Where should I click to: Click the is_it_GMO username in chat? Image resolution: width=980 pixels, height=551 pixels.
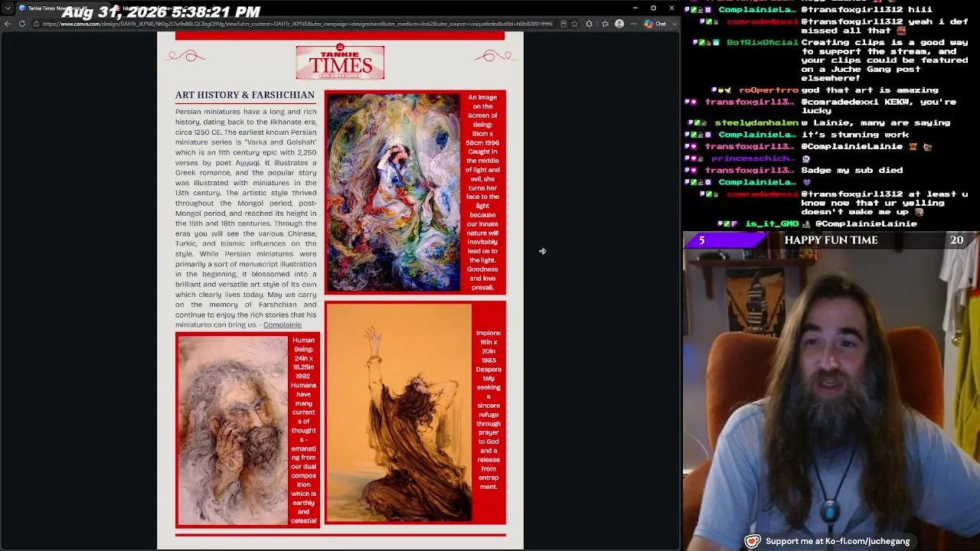(772, 223)
